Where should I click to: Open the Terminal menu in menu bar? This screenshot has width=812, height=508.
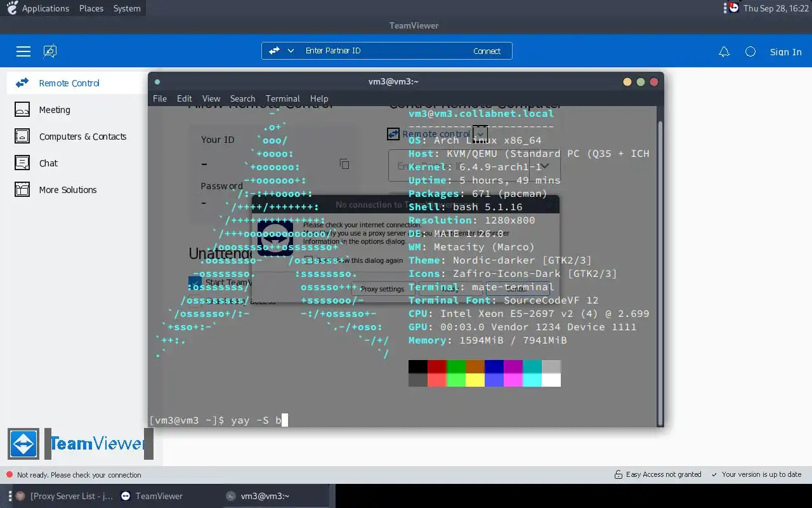coord(283,98)
